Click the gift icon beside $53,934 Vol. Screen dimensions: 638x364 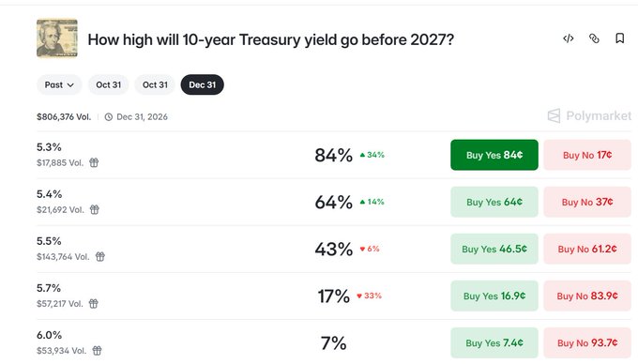(97, 351)
